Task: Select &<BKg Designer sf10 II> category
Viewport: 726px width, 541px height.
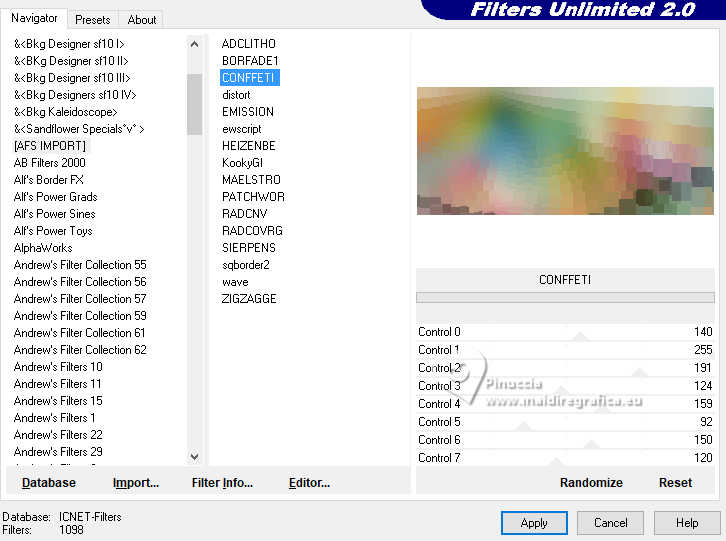Action: [71, 61]
